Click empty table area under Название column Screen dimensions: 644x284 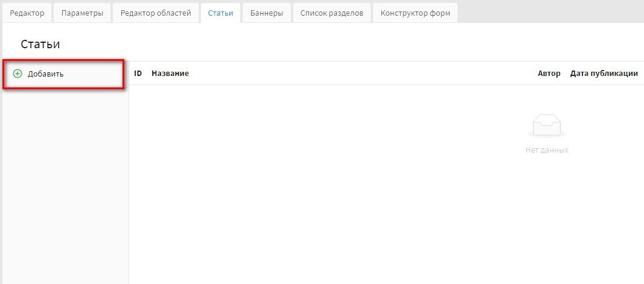tap(241, 181)
